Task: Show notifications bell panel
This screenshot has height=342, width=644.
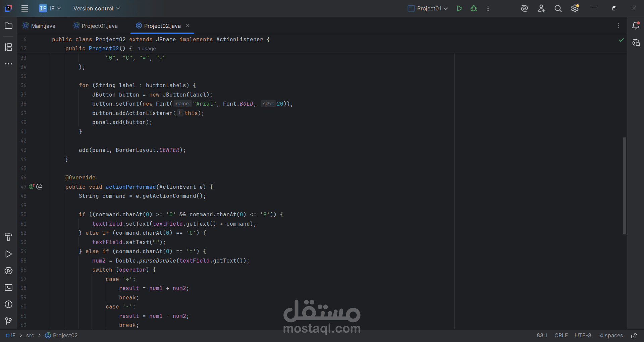Action: click(x=636, y=26)
